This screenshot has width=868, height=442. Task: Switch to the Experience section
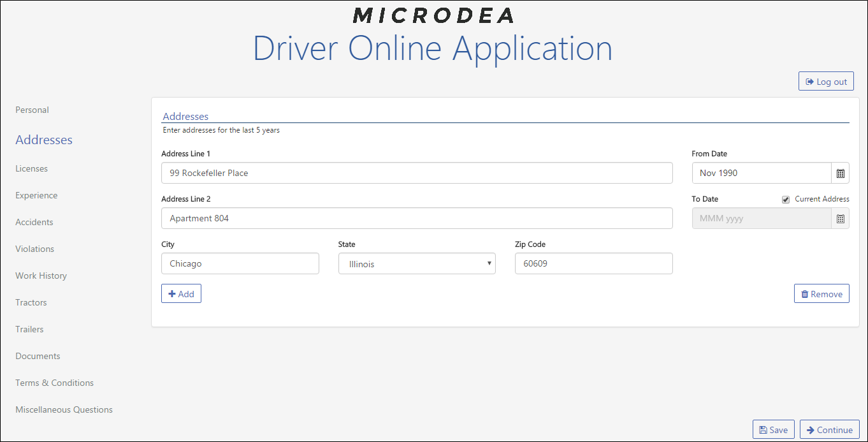[36, 195]
